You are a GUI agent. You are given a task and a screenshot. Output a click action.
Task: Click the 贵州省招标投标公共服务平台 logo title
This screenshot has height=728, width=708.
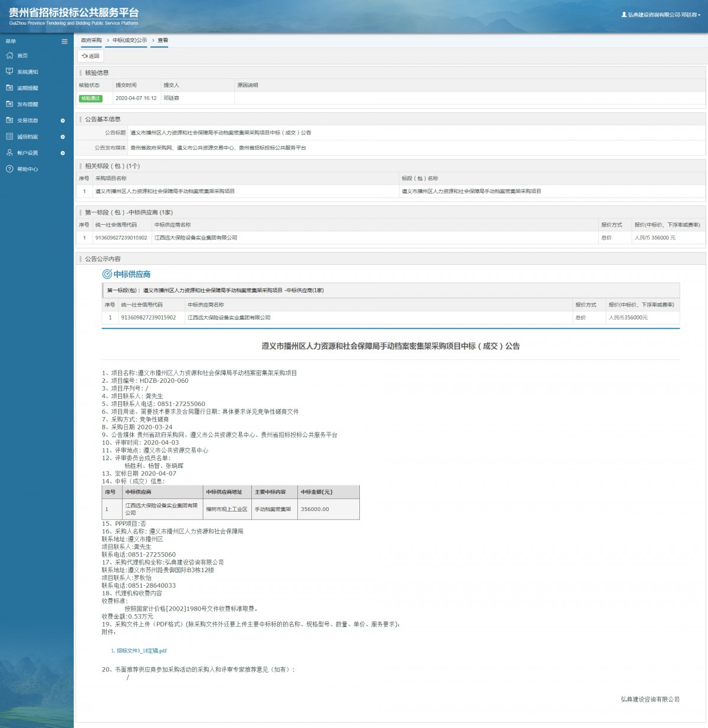tap(74, 12)
